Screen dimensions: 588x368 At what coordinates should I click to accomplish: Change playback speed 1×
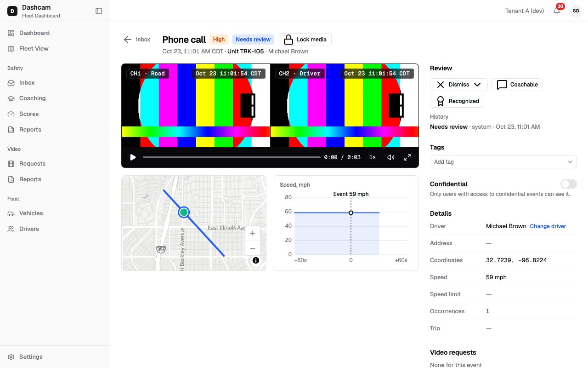(x=373, y=157)
